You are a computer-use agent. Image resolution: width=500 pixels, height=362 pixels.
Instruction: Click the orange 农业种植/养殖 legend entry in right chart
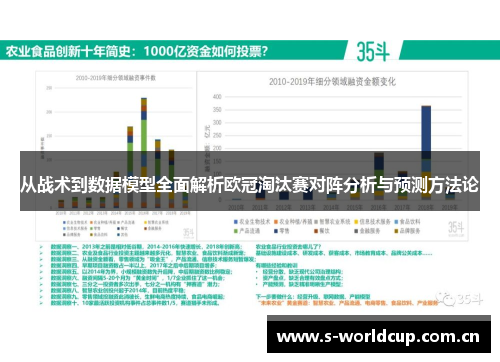pos(293,222)
